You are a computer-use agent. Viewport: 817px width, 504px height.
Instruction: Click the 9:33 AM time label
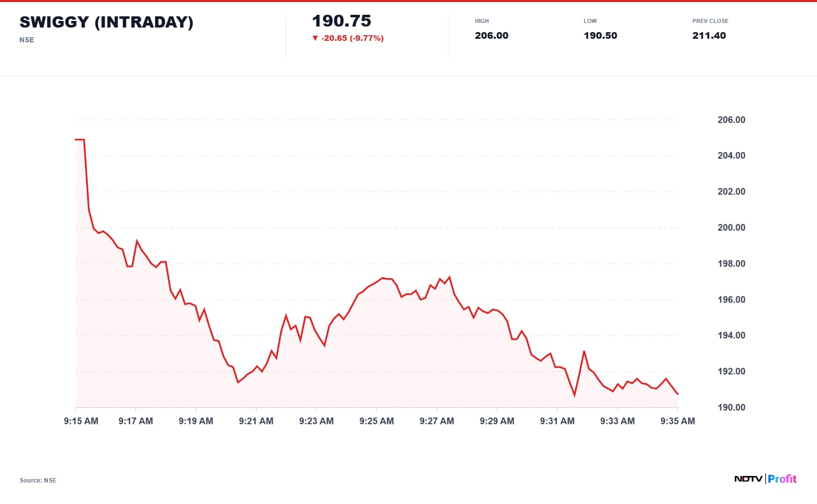pos(618,421)
